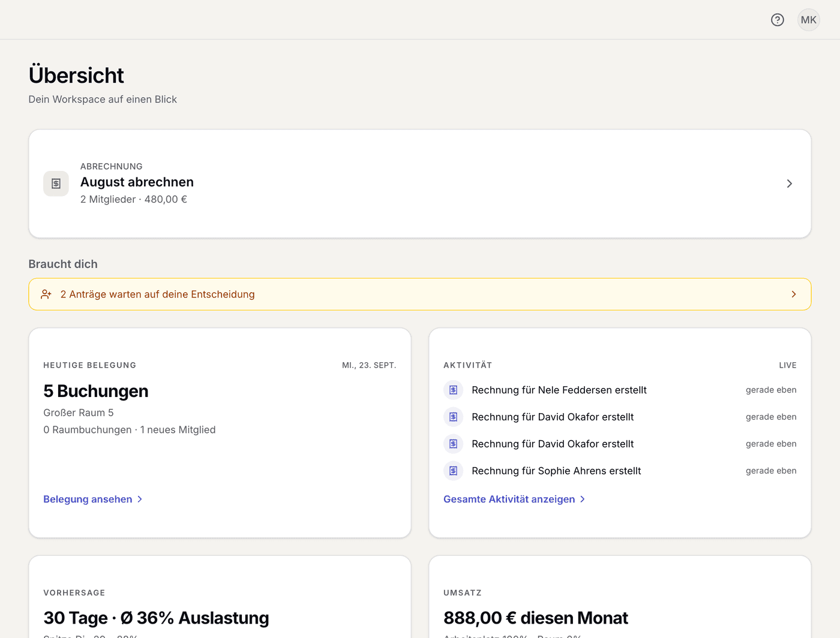The width and height of the screenshot is (840, 638).
Task: Click the 2 Mitglieder · 480,00 € text
Action: point(134,199)
